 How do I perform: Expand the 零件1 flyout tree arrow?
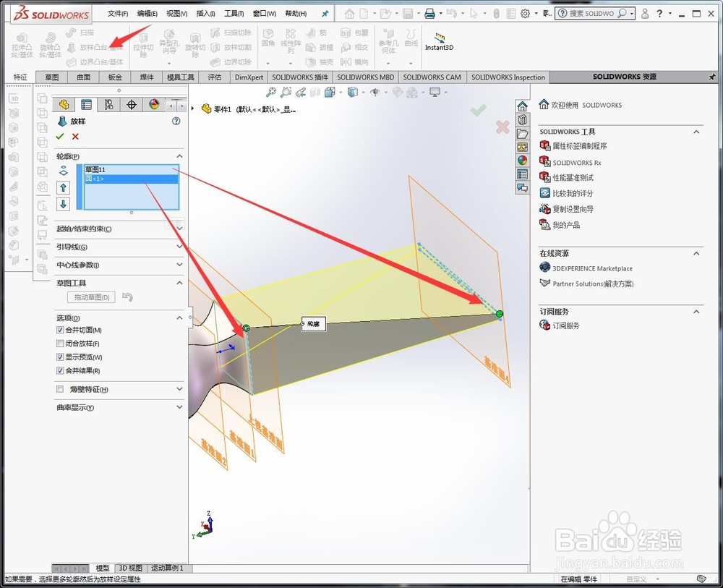(193, 108)
